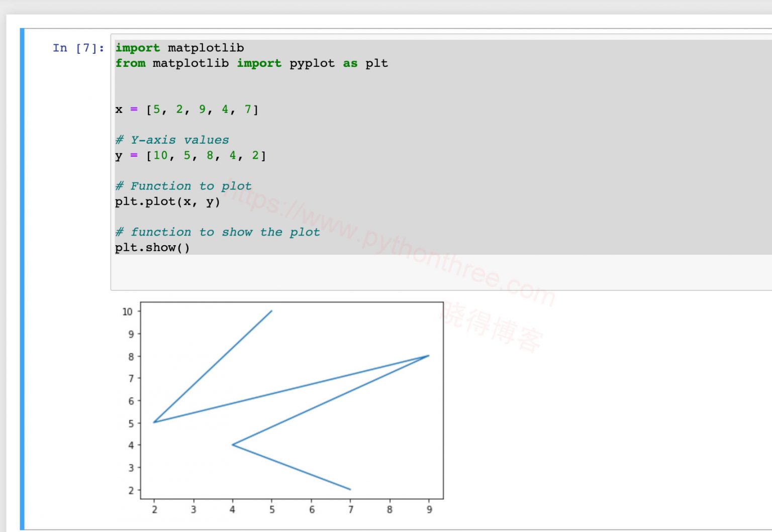Select the import matplotlib code line
The width and height of the screenshot is (772, 532).
pos(178,48)
